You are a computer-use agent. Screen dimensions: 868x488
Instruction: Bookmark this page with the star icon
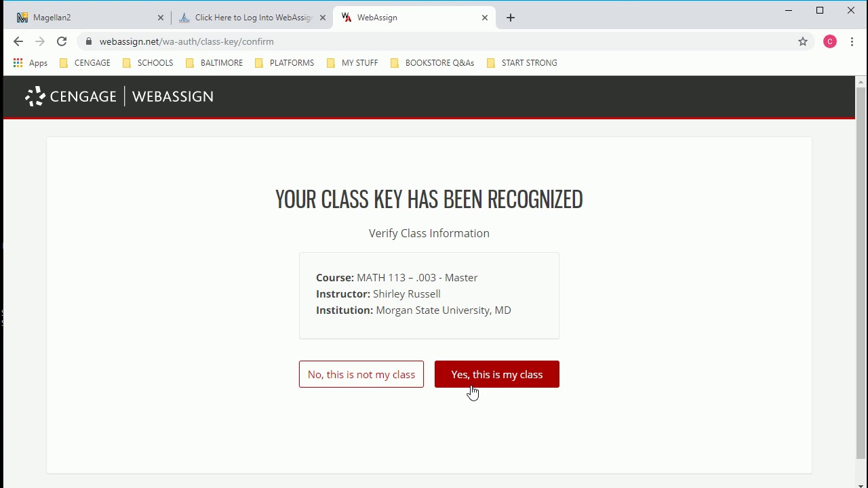(x=803, y=41)
